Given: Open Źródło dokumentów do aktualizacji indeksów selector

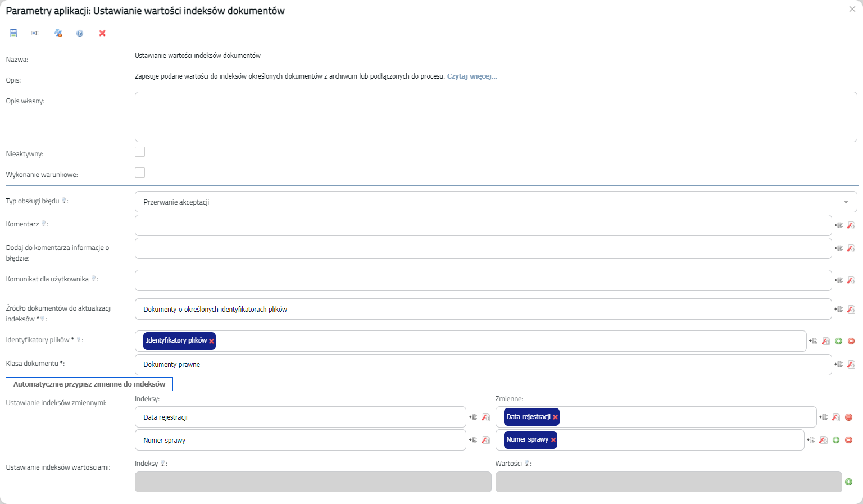Looking at the screenshot, I should [x=483, y=309].
